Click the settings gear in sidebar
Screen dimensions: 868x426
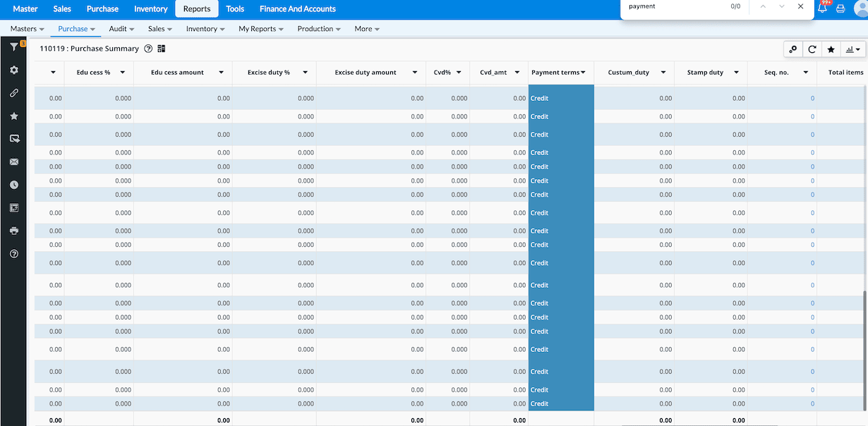point(14,70)
